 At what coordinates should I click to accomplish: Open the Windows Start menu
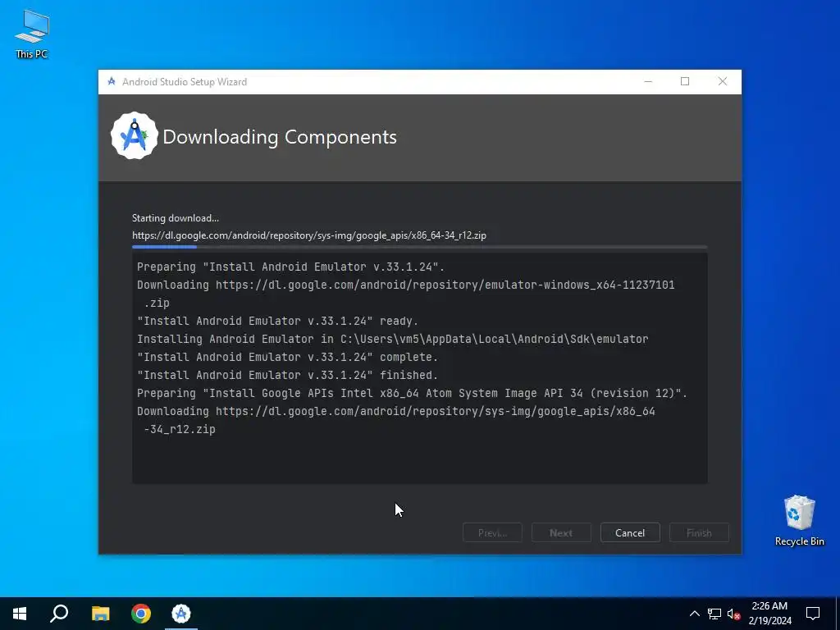(x=20, y=614)
